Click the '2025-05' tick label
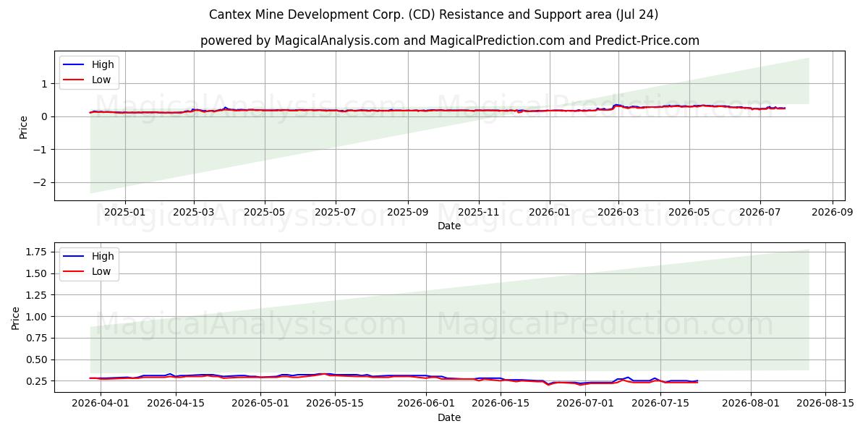 pos(264,212)
